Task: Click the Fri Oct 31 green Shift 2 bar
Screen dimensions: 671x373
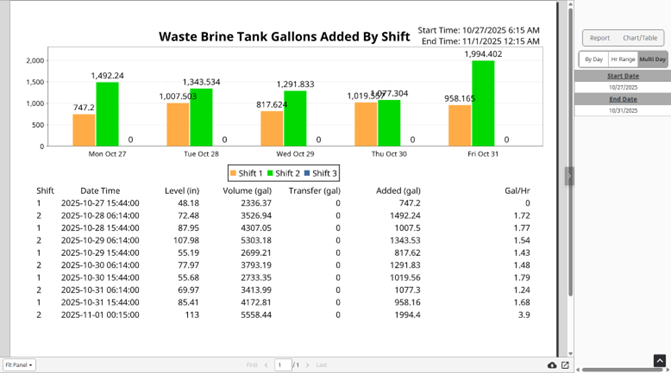Action: tap(483, 104)
